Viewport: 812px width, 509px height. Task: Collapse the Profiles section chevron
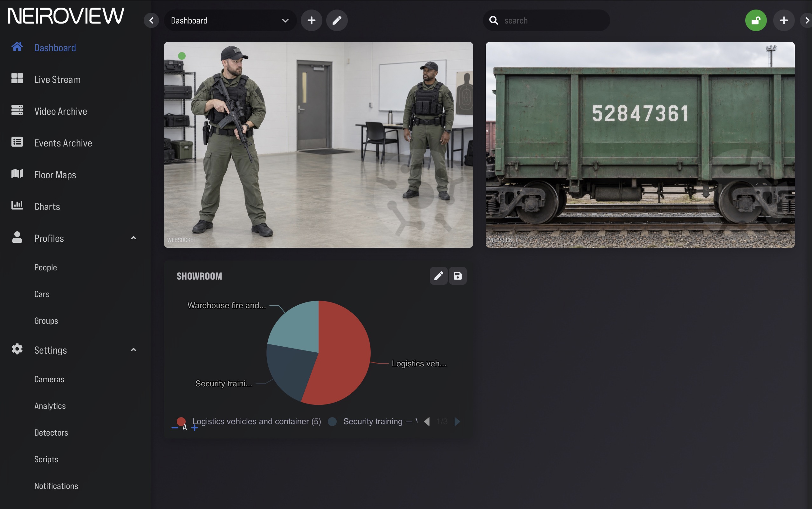pyautogui.click(x=133, y=238)
